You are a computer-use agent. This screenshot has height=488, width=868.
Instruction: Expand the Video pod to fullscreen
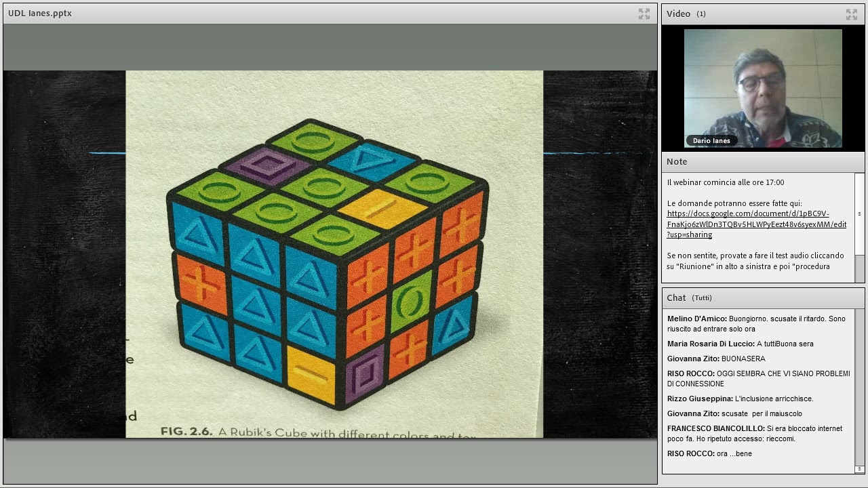tap(852, 14)
